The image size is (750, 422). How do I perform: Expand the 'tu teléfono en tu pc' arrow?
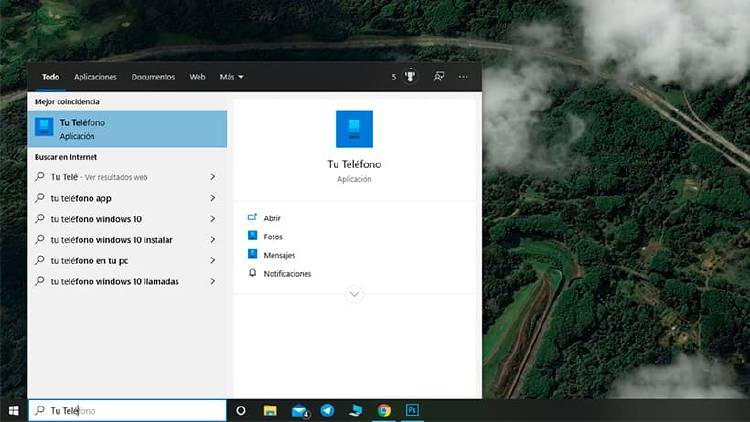(213, 261)
